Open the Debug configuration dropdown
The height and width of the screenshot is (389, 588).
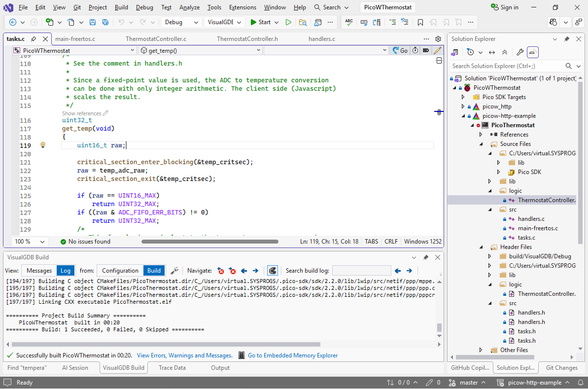[181, 22]
